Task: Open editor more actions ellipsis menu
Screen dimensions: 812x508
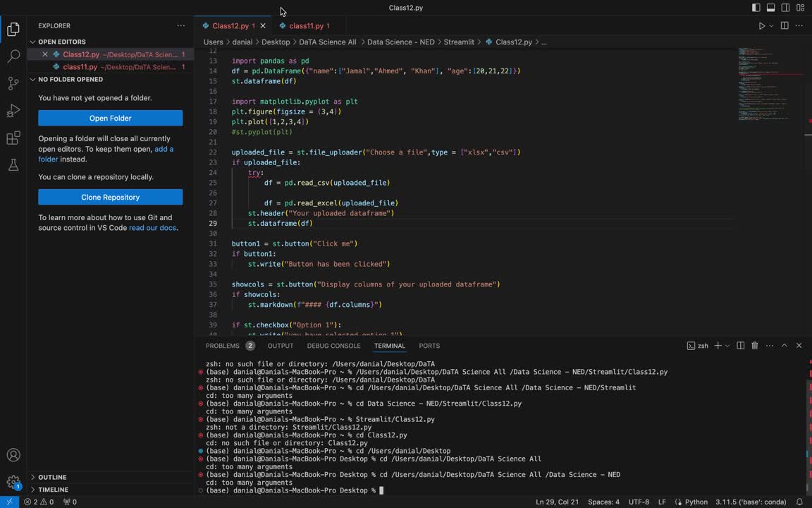Action: click(x=799, y=25)
